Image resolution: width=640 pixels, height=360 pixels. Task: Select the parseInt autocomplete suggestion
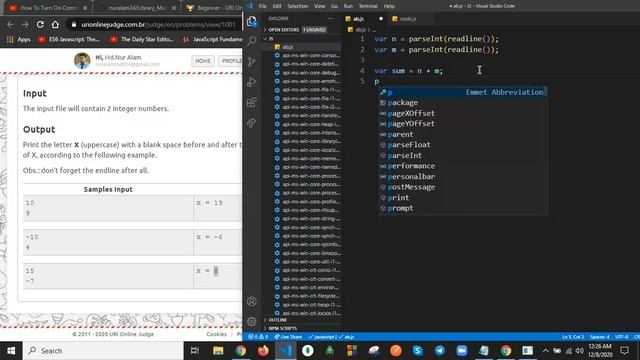(463, 156)
